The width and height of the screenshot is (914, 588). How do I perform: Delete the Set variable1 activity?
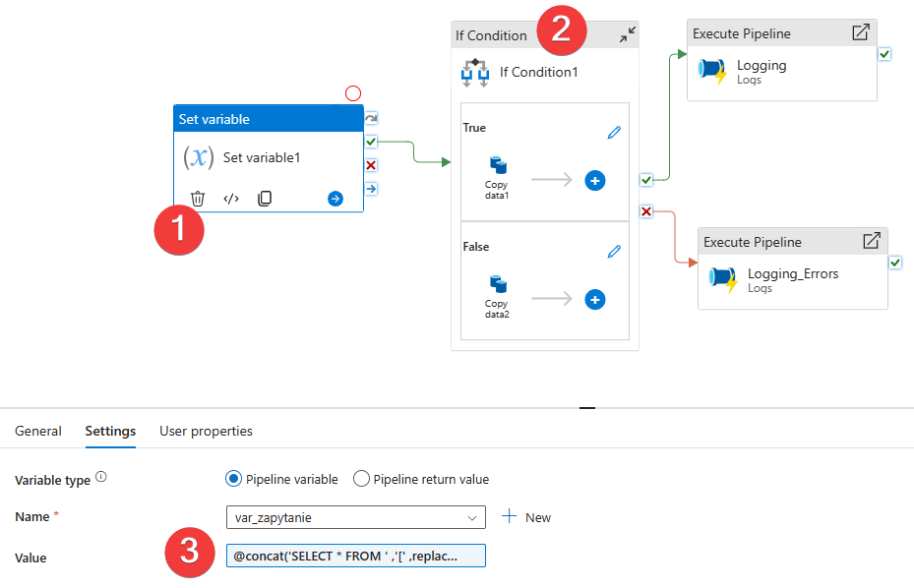pos(198,199)
